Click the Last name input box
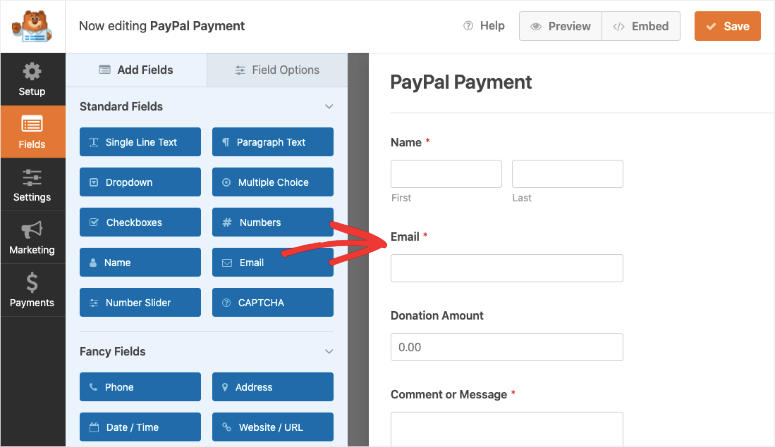The image size is (775, 447). click(567, 174)
